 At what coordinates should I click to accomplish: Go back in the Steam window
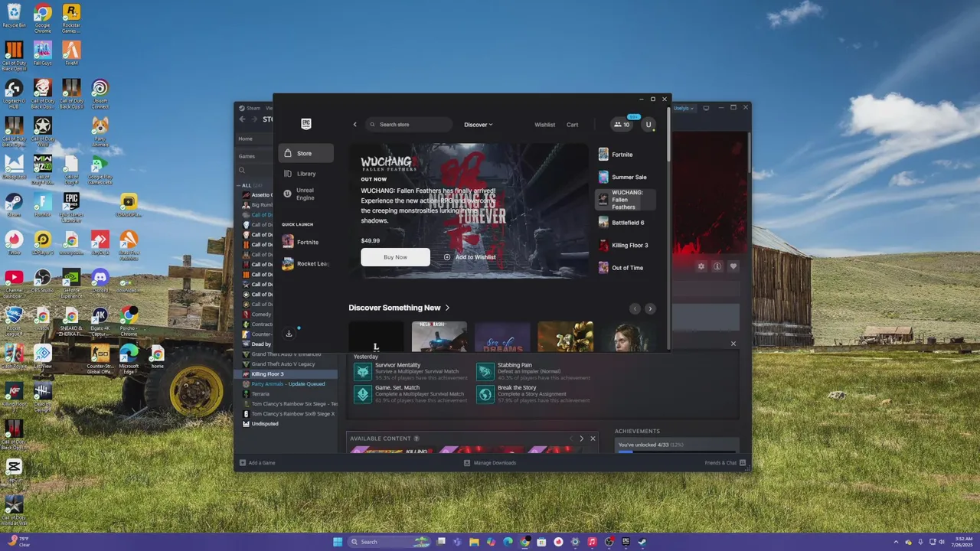tap(243, 119)
